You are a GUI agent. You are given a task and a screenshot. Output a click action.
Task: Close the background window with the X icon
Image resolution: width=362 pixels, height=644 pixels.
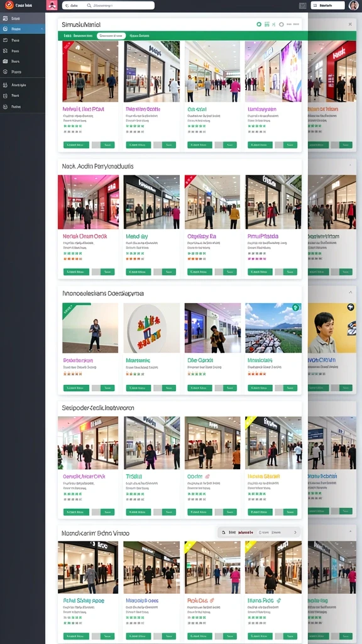click(x=350, y=25)
